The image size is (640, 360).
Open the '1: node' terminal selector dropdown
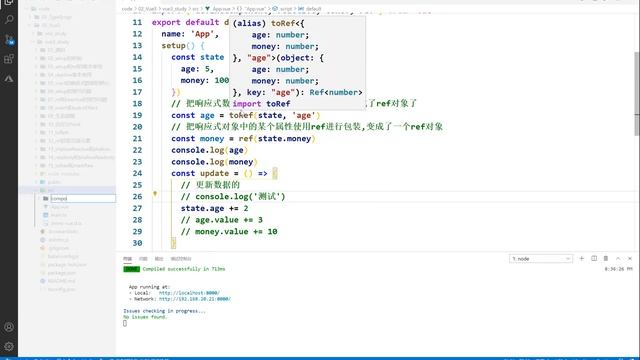click(x=541, y=259)
